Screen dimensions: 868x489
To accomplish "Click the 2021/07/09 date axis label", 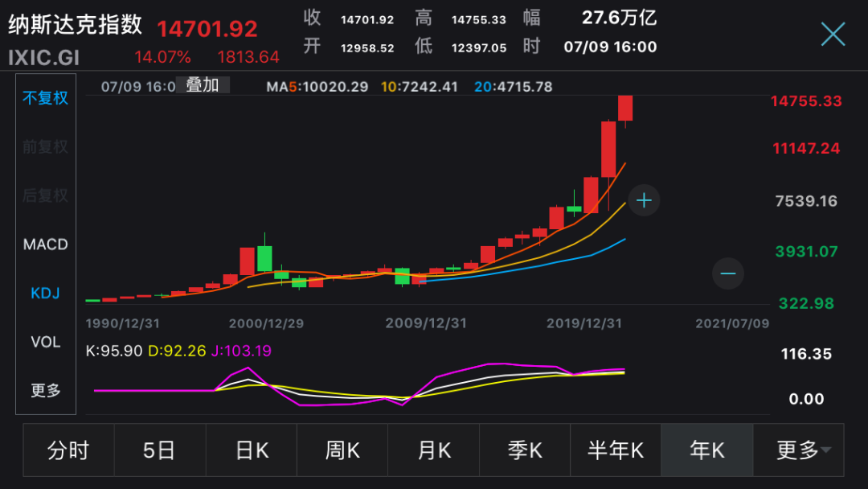I will coord(732,323).
